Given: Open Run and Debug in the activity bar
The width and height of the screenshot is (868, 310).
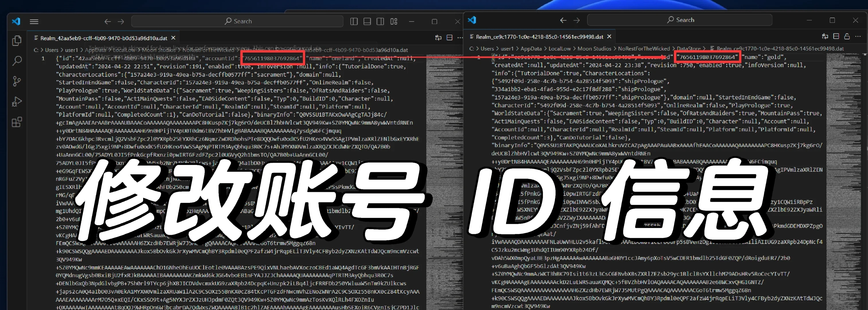Looking at the screenshot, I should [17, 102].
